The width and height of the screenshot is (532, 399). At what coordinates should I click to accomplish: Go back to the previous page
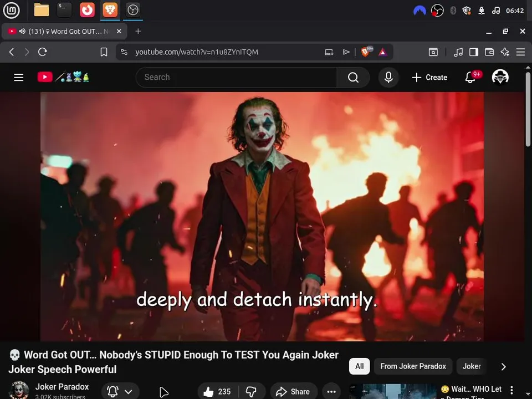[12, 52]
